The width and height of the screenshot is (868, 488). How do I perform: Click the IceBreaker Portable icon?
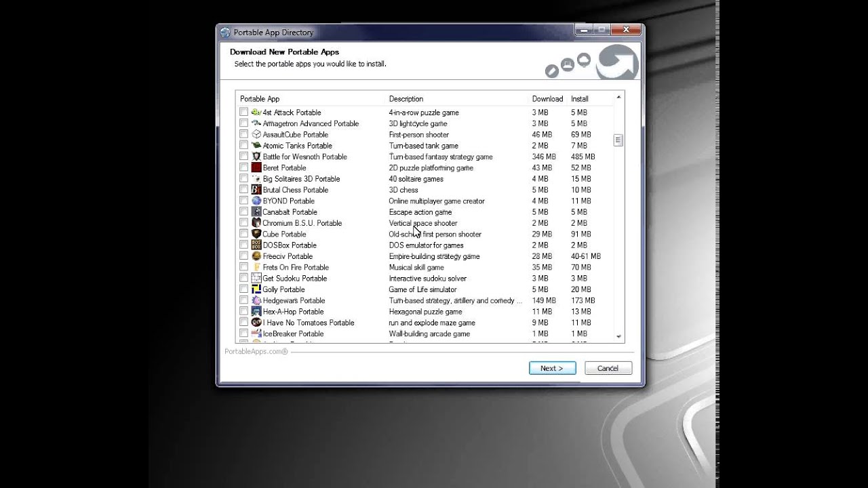[256, 333]
